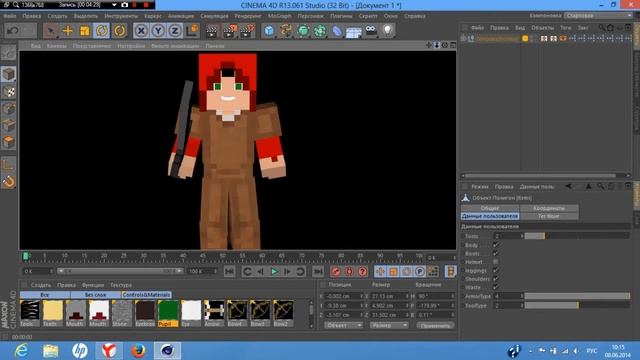This screenshot has width=640, height=360.
Task: Open the Плагины menu
Action: coord(341,16)
